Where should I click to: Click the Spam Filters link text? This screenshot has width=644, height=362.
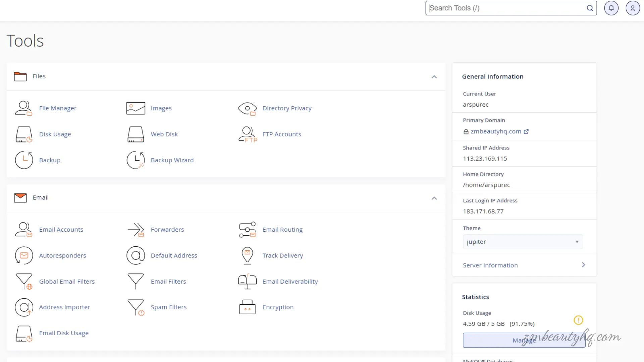point(168,307)
